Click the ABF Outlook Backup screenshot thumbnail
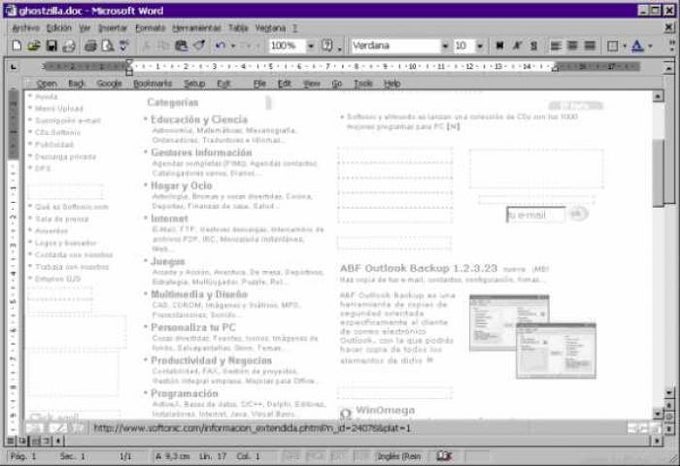The image size is (680, 466). pos(533,336)
